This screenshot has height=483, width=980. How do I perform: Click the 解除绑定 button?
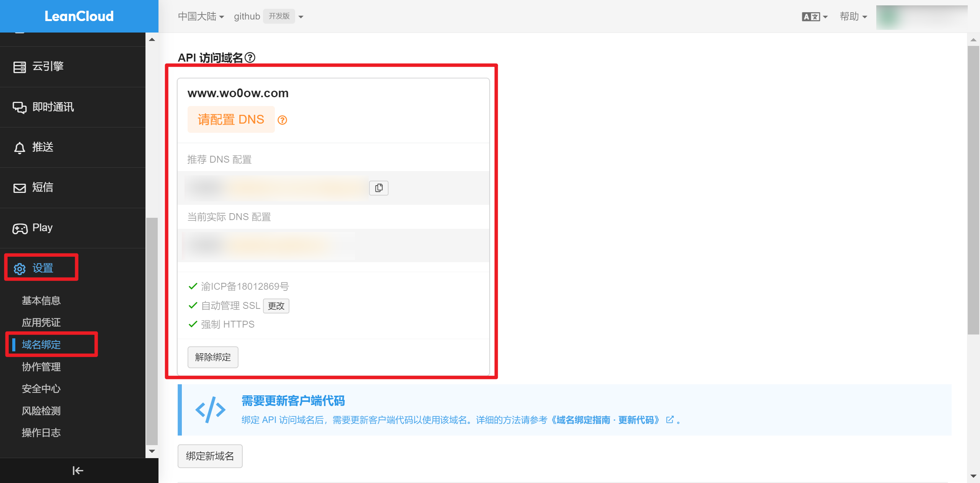(213, 357)
